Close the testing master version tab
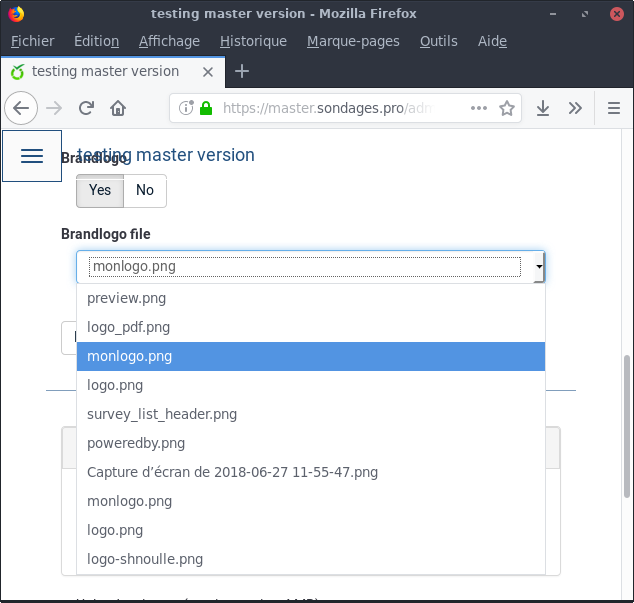This screenshot has height=603, width=634. click(208, 72)
